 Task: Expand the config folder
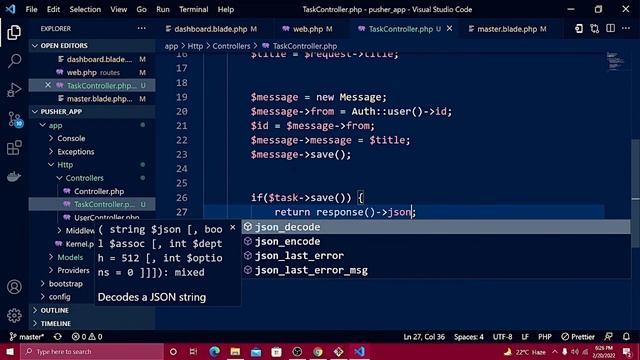60,297
